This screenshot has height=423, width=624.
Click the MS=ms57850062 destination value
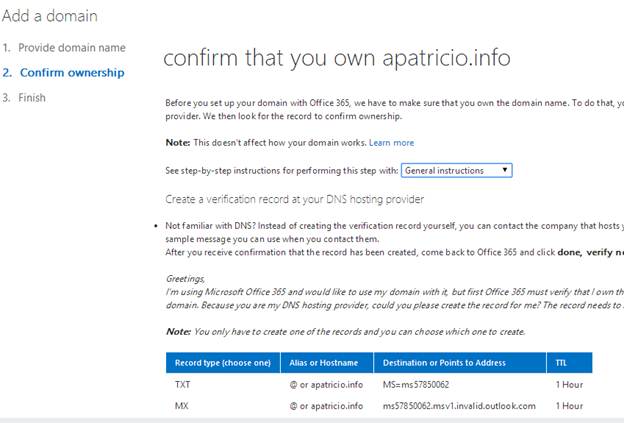[x=416, y=384]
